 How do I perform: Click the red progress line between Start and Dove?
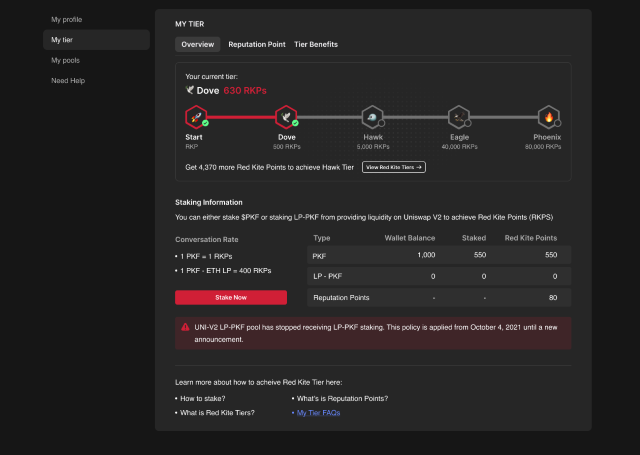[x=241, y=117]
